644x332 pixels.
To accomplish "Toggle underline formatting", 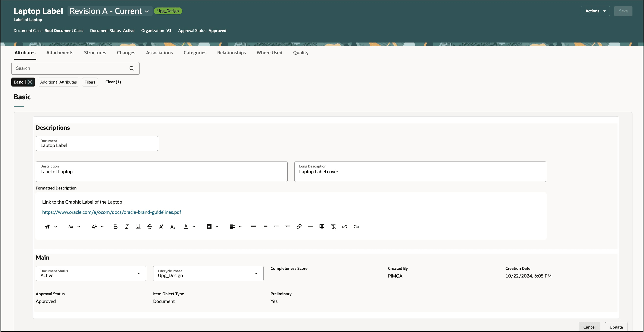I will (138, 226).
